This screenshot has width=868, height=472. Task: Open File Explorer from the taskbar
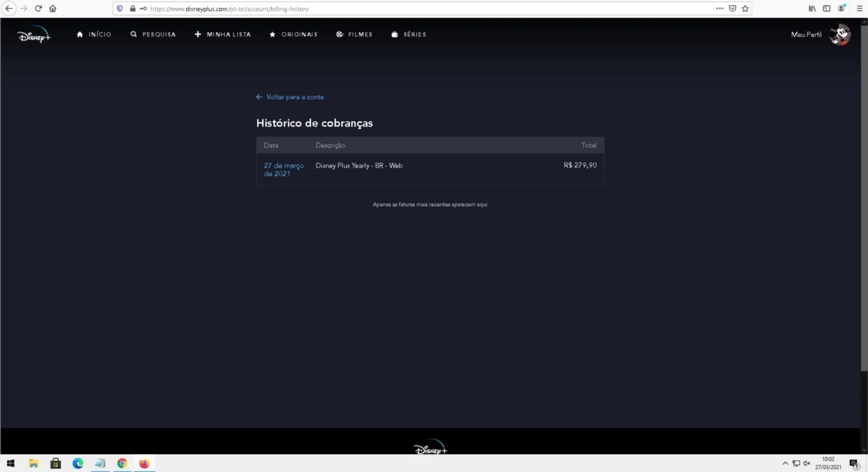(33, 463)
